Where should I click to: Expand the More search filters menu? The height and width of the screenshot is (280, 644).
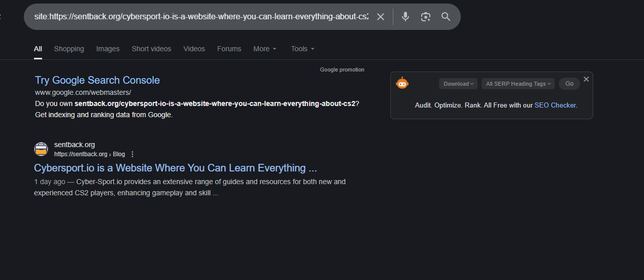(265, 49)
